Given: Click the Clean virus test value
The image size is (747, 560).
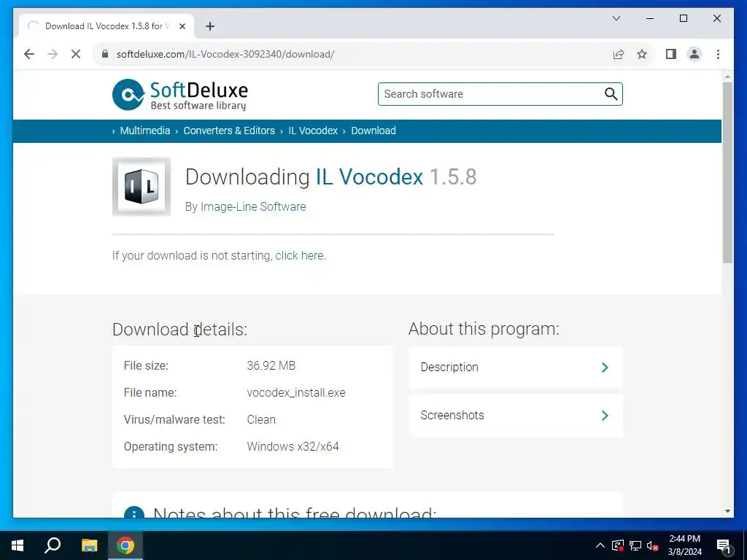Looking at the screenshot, I should point(261,419).
